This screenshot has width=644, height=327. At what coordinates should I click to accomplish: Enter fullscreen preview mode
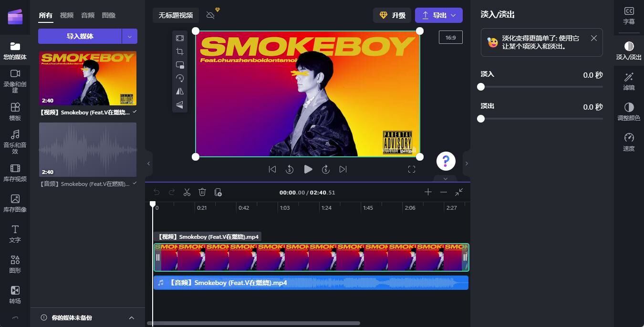pos(412,169)
